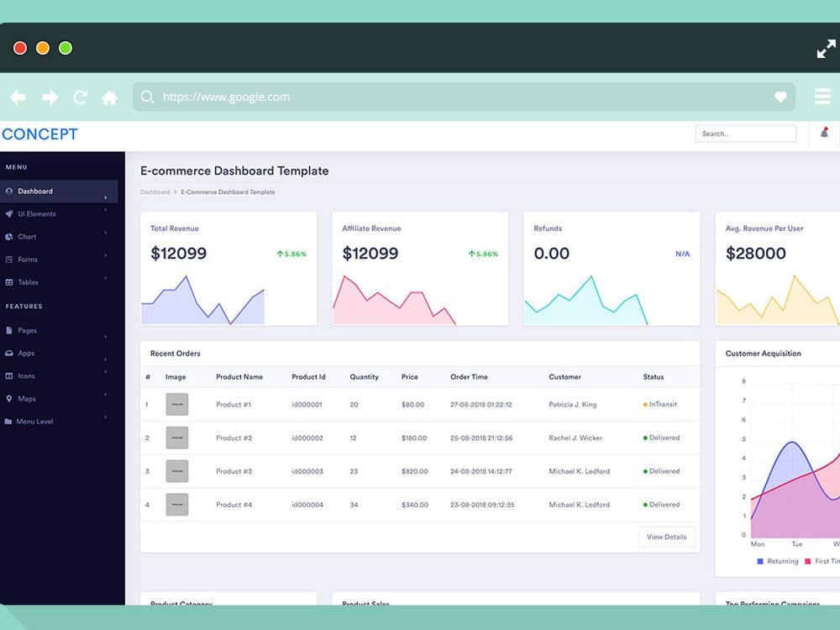Image resolution: width=840 pixels, height=630 pixels.
Task: Select the Tables icon
Action: [x=9, y=282]
